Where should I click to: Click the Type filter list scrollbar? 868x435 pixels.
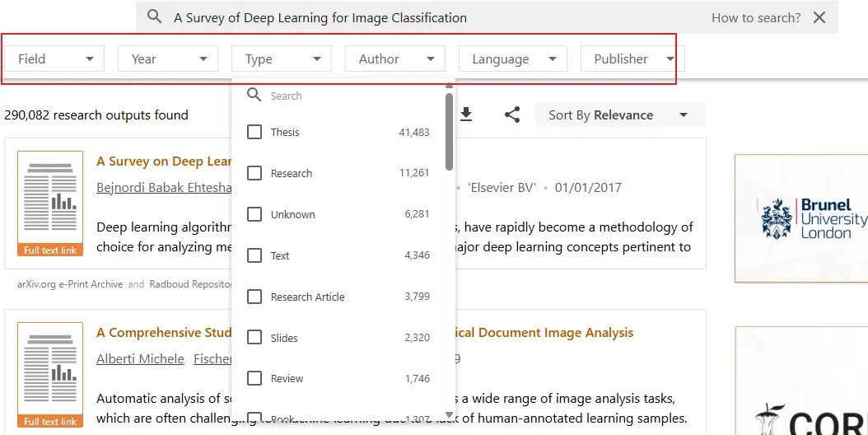449,132
